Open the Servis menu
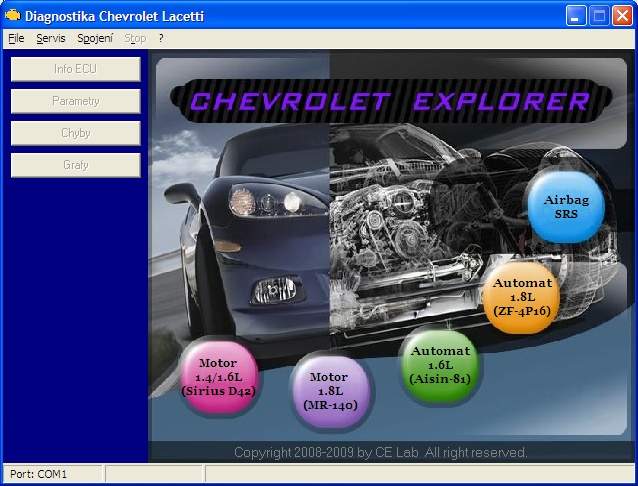The image size is (638, 486). [51, 38]
